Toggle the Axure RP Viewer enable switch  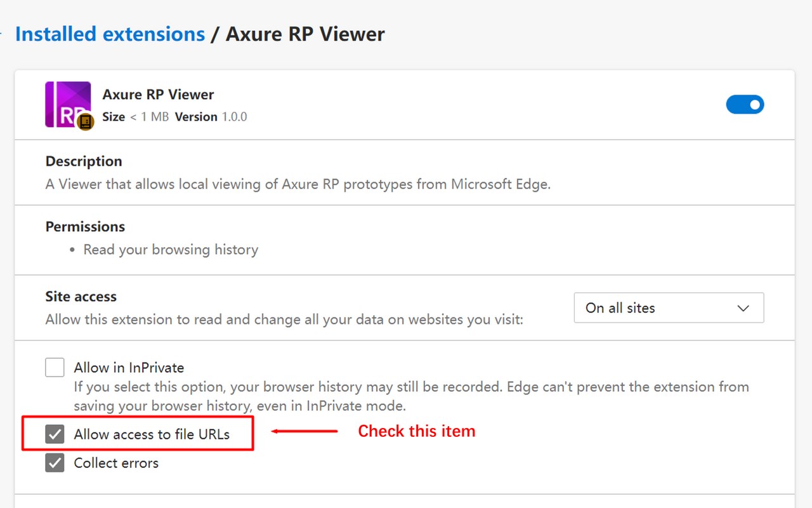click(745, 105)
